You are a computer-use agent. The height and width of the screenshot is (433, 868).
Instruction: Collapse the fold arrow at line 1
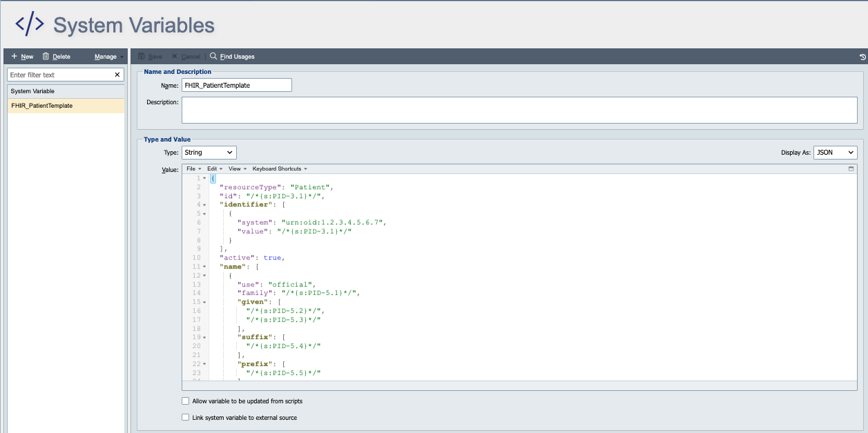pyautogui.click(x=204, y=178)
